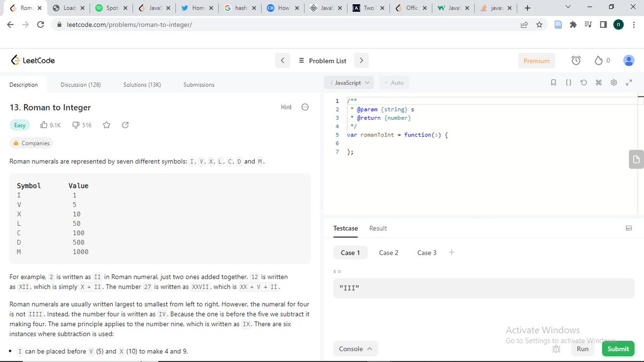The width and height of the screenshot is (644, 362).
Task: Click the browser address bar URL
Action: coord(129,25)
